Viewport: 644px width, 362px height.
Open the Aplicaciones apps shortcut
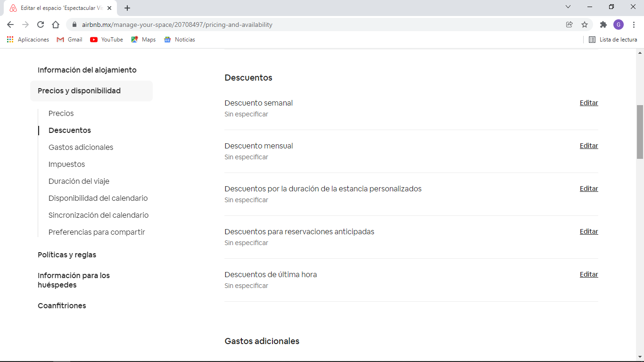pyautogui.click(x=28, y=40)
